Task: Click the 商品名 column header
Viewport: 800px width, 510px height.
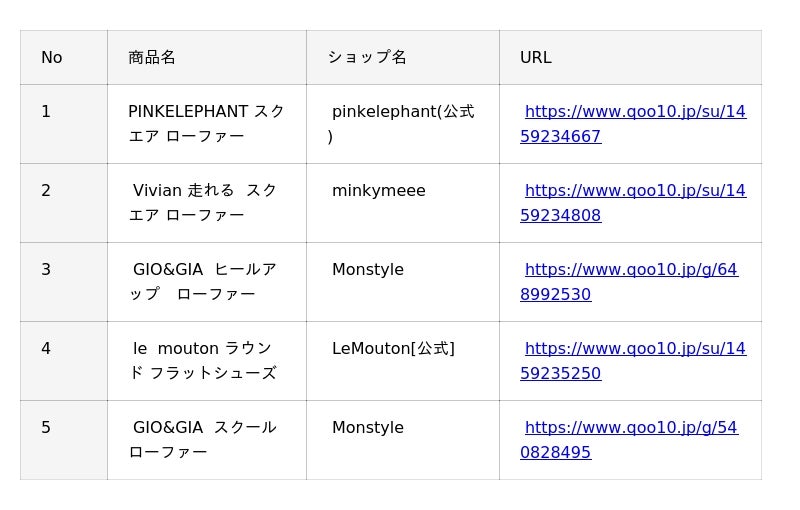Action: pyautogui.click(x=152, y=58)
